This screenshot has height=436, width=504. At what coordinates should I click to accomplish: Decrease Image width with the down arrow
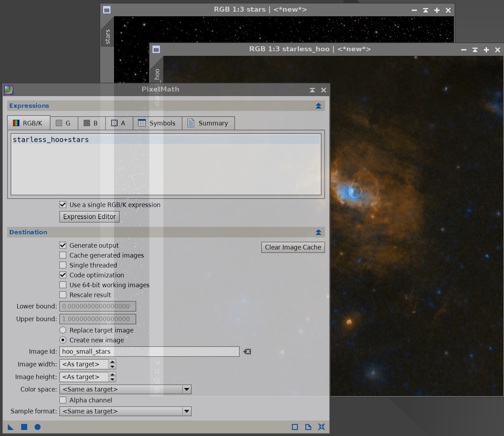pos(112,367)
